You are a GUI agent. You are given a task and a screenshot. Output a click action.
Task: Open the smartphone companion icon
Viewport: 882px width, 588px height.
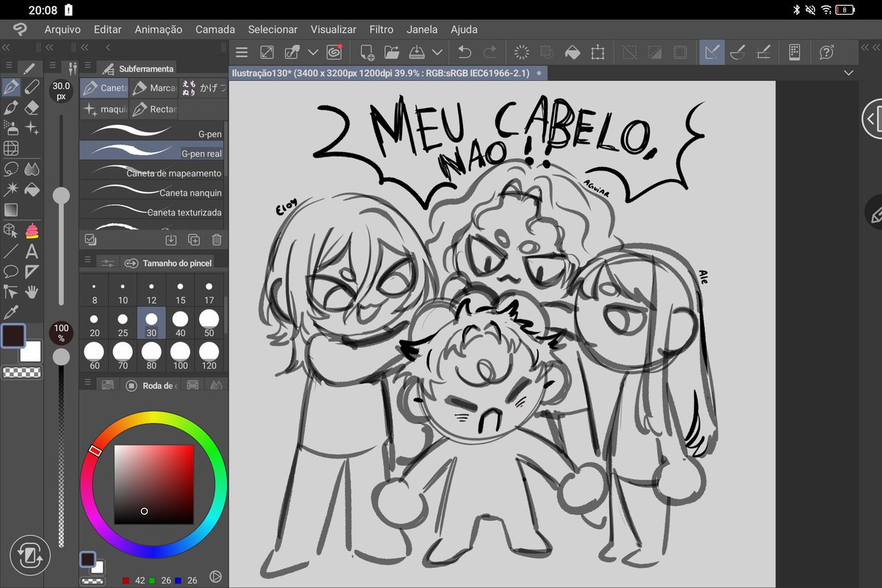coord(794,52)
